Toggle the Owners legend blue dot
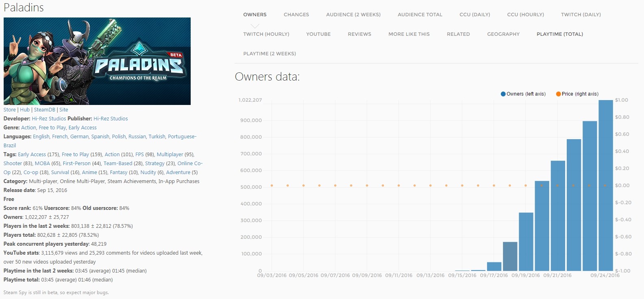 (503, 94)
